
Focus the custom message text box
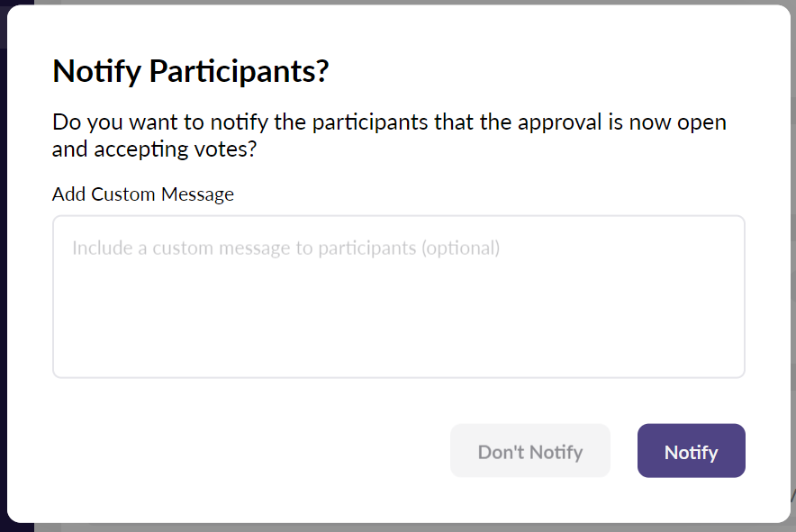tap(398, 297)
